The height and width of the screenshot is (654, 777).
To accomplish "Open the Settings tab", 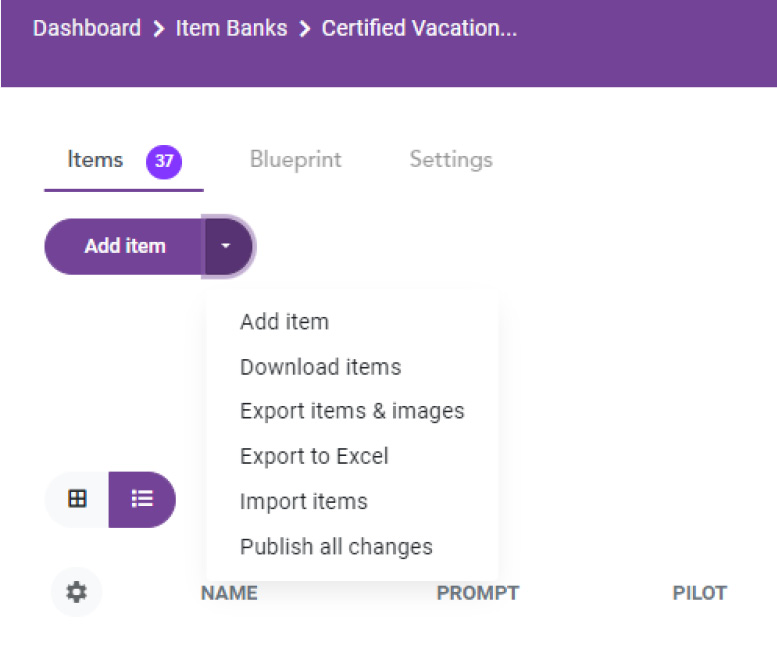I will point(451,160).
